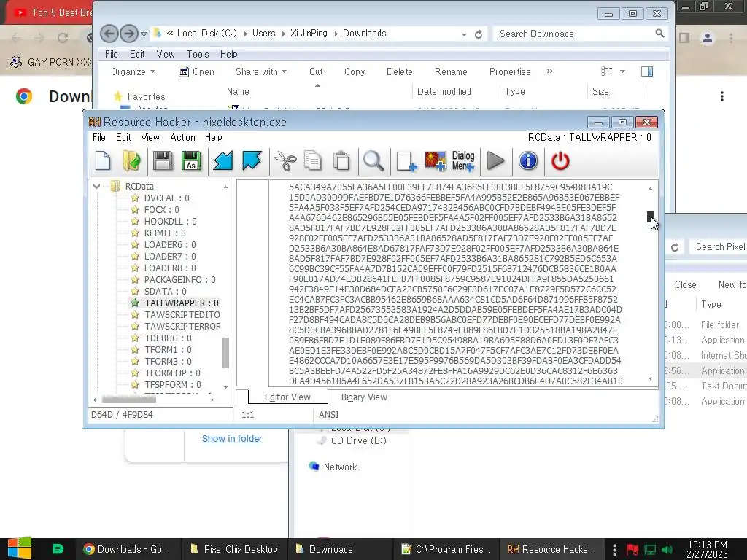
Task: Click the scissors Cut icon in Resource Hacker
Action: [285, 161]
